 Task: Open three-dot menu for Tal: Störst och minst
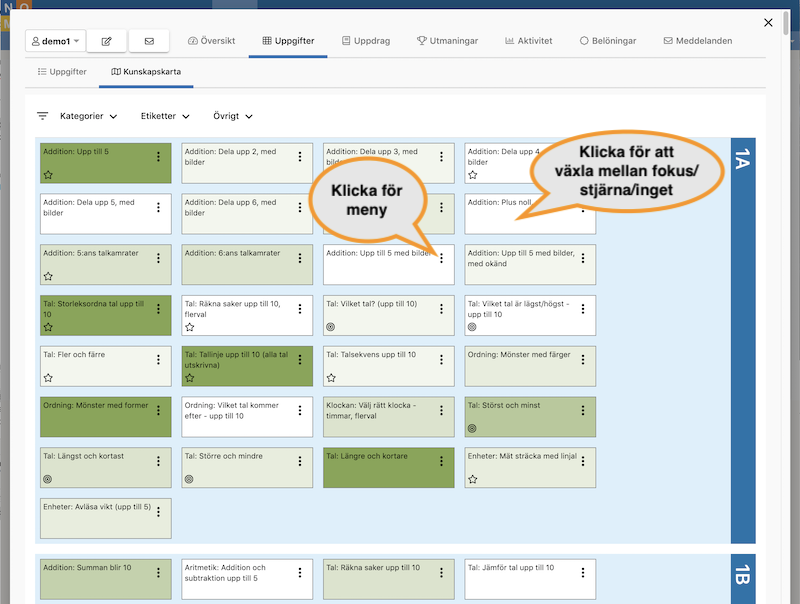coord(583,410)
